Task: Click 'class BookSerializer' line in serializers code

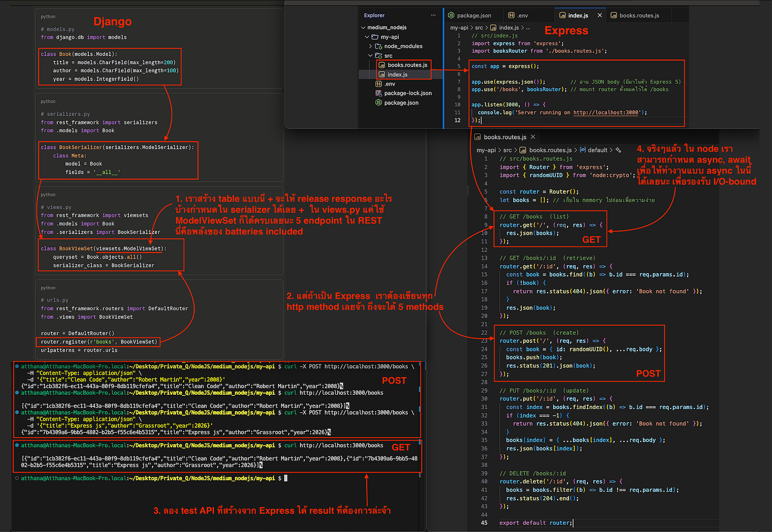Action: point(117,147)
